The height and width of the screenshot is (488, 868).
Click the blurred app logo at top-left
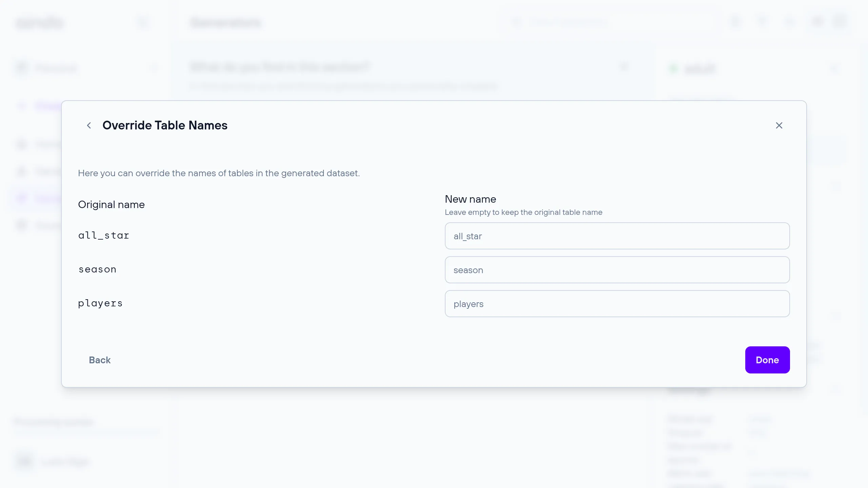[x=40, y=23]
